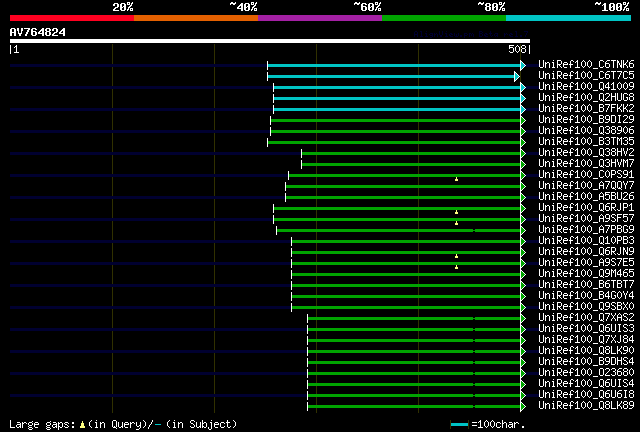Click the white start tick of UniRef100_A7PBG9 alignment
640x432 pixels.
coord(276,230)
